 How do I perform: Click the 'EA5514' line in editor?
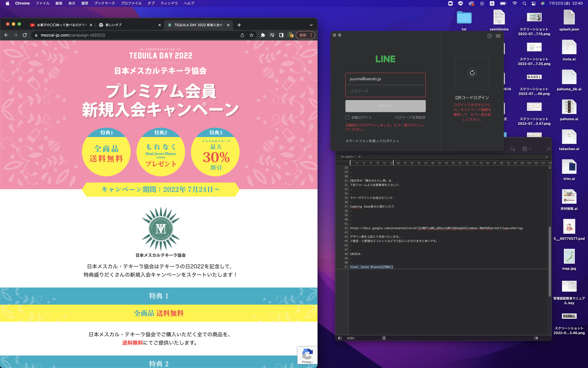tap(355, 254)
